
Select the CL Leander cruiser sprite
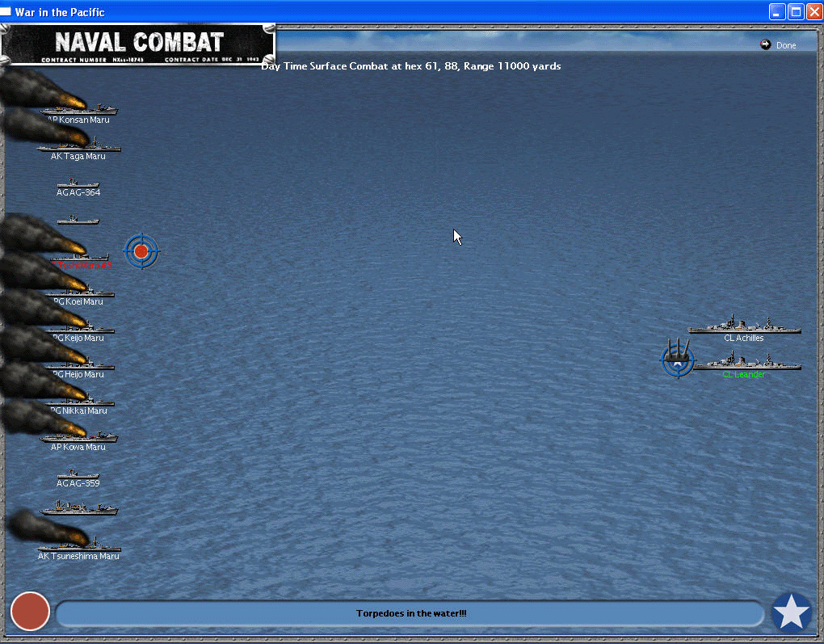click(748, 362)
